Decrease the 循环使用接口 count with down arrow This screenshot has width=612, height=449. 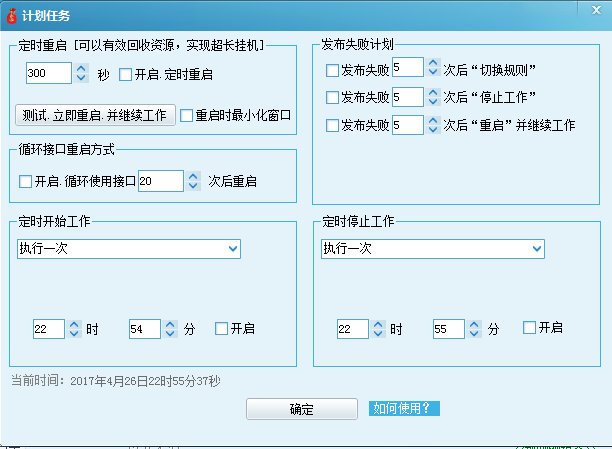click(x=193, y=185)
